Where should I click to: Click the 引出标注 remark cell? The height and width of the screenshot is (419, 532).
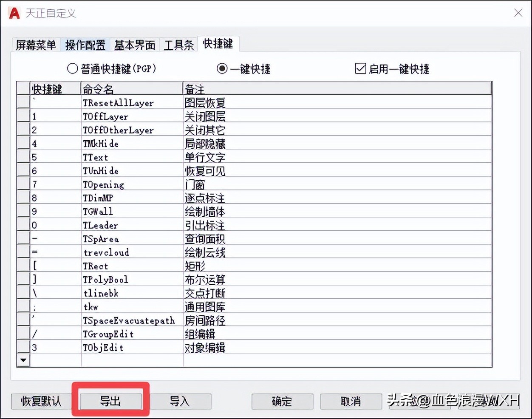pyautogui.click(x=337, y=225)
